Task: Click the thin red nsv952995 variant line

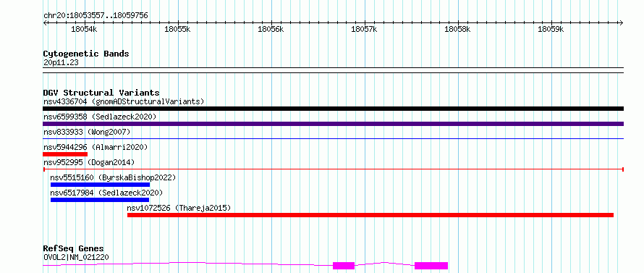Action: pyautogui.click(x=333, y=169)
